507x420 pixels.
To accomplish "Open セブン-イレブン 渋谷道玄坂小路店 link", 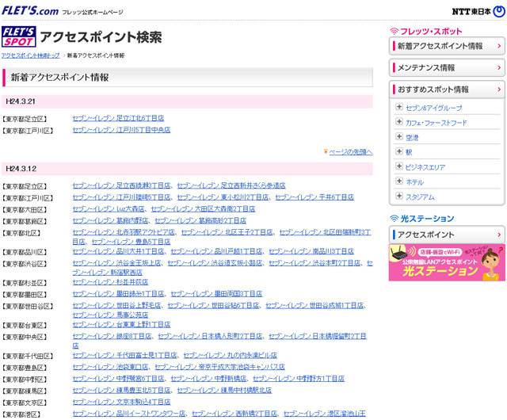I will [x=215, y=263].
